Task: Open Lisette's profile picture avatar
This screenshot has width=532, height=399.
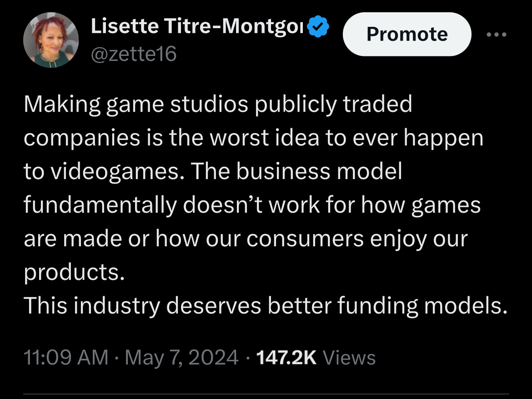Action: (x=51, y=40)
